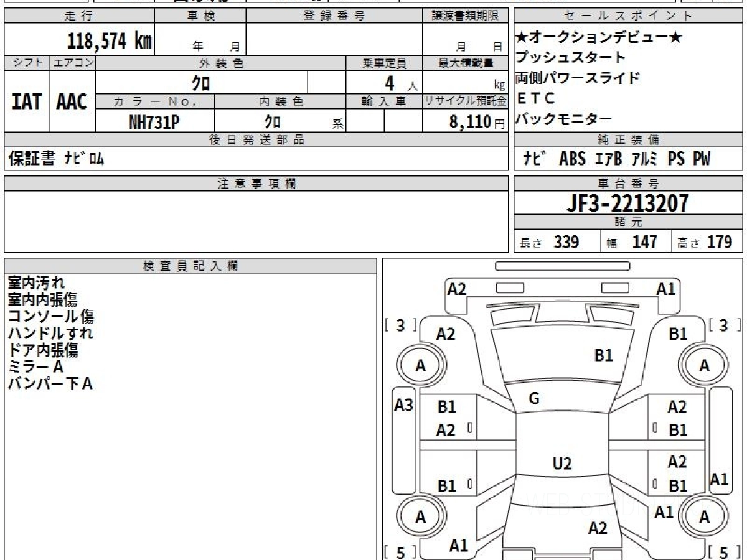Click the ハンドルすれ inspector note
Viewport: 747px width, 560px height.
(50, 333)
